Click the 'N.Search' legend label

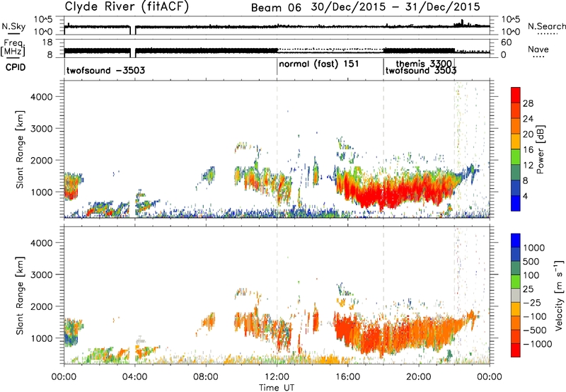click(546, 26)
